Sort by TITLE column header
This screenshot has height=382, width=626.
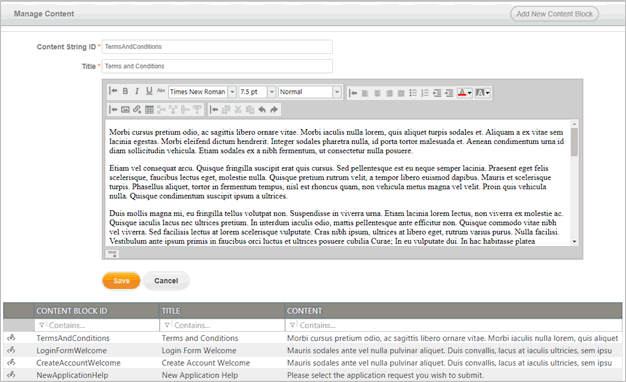(171, 311)
